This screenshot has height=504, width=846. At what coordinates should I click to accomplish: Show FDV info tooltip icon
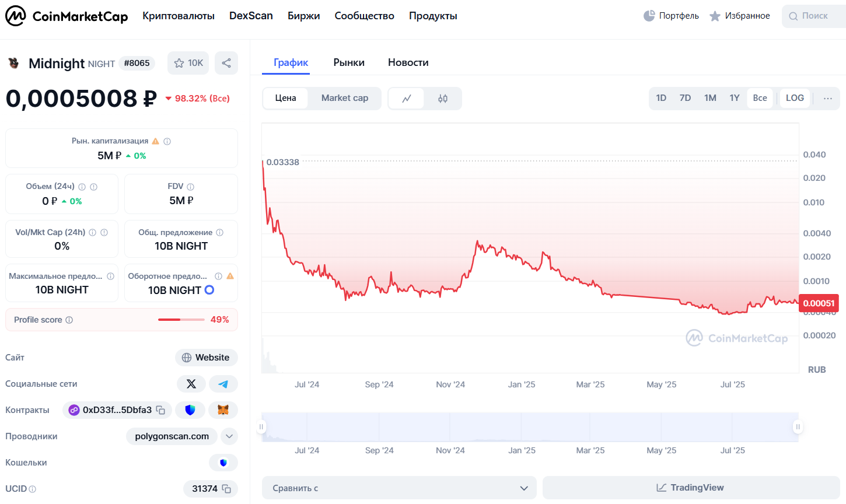[190, 187]
